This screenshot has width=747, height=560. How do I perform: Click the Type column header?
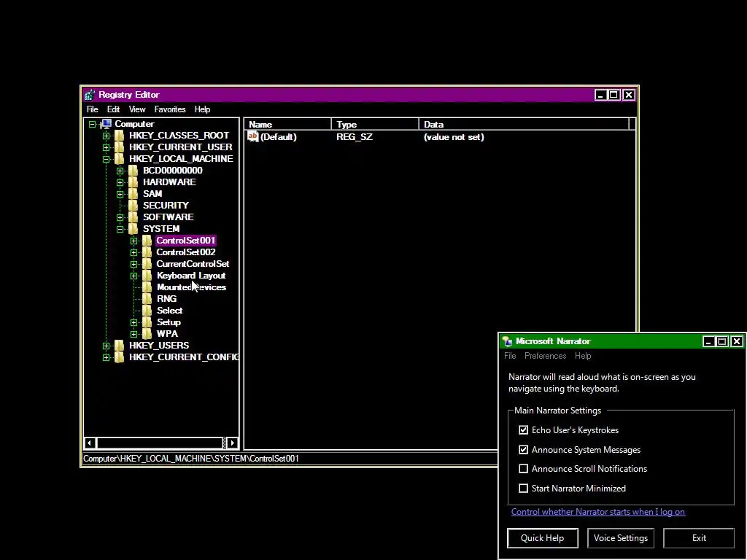(375, 124)
